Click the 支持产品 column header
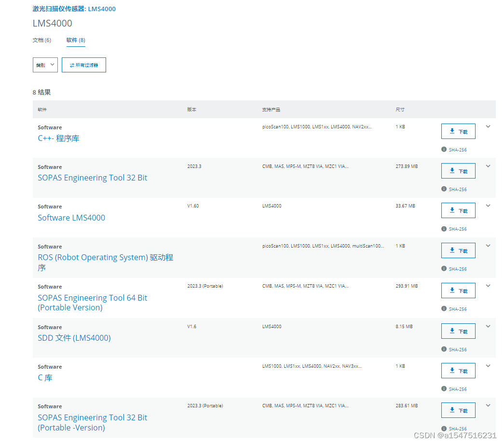Viewport: 504px width, 443px height. click(271, 110)
